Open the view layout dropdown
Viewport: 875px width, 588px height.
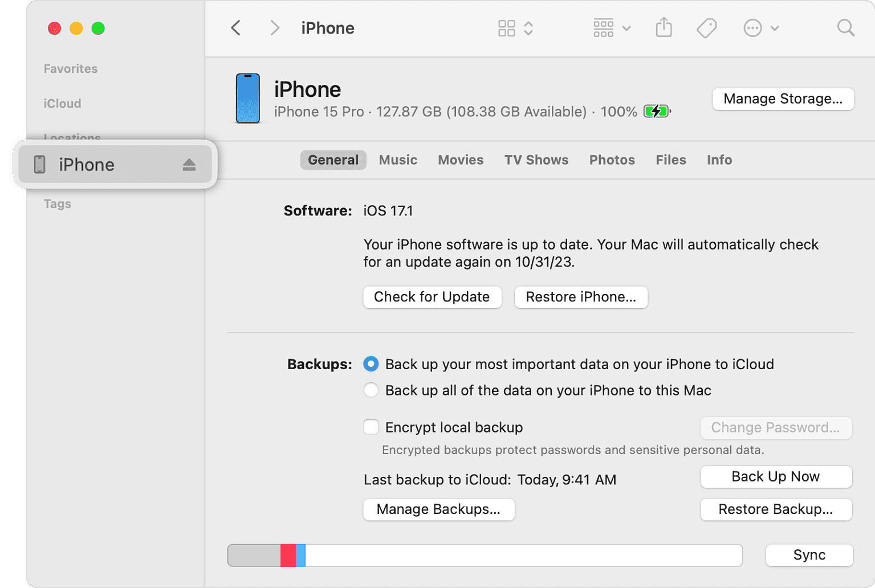pos(514,27)
